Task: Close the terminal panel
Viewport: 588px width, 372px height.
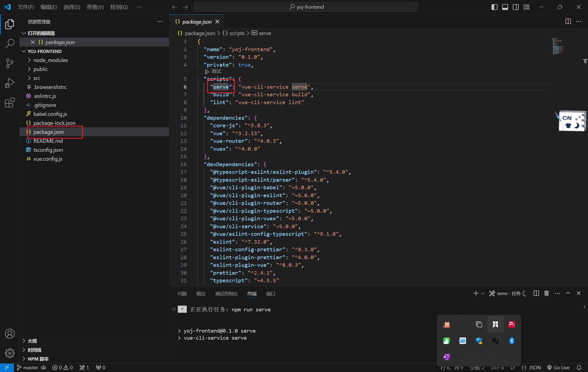Action: pyautogui.click(x=578, y=293)
